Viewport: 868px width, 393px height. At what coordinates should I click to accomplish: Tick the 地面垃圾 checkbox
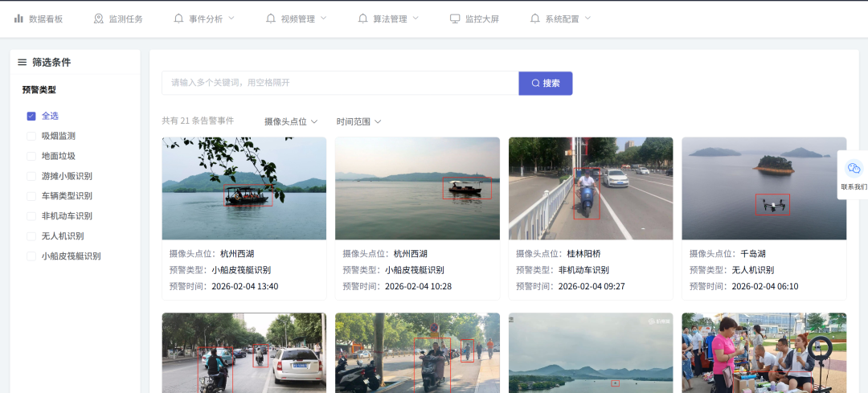click(x=31, y=156)
